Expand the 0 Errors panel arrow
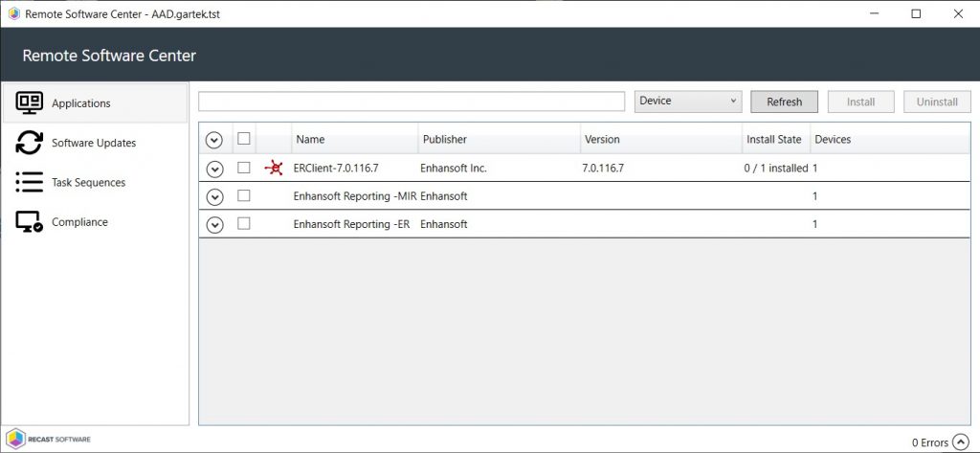 [x=959, y=442]
